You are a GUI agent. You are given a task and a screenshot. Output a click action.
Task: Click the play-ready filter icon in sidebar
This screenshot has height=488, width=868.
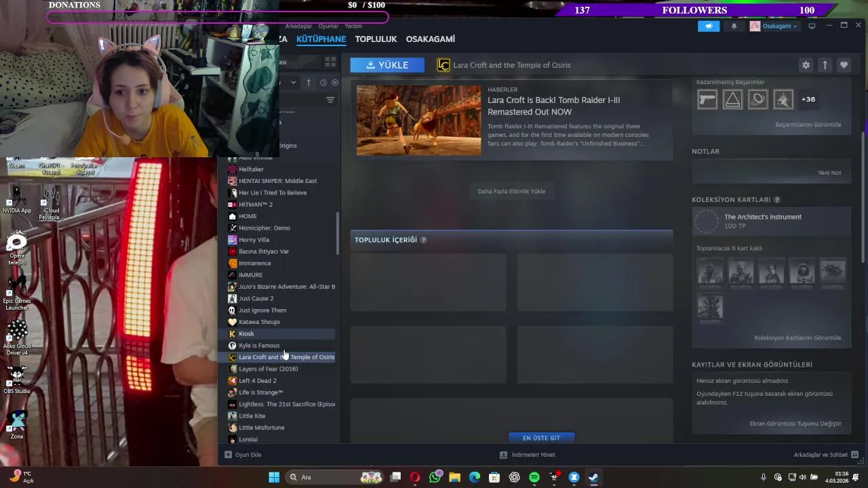click(x=334, y=83)
